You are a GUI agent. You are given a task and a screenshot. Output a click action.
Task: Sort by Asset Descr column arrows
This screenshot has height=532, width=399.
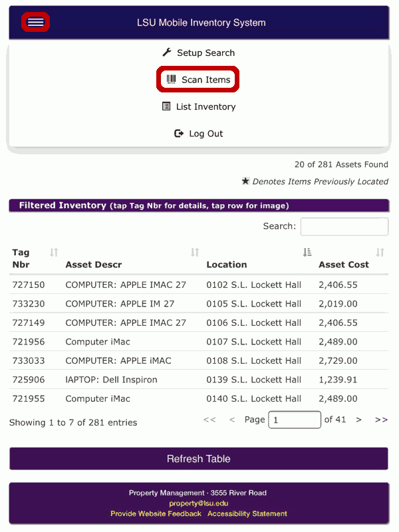coord(195,253)
